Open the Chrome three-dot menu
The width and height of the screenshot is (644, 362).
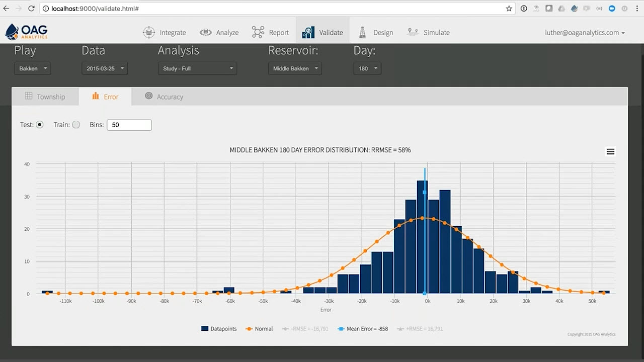coord(637,9)
